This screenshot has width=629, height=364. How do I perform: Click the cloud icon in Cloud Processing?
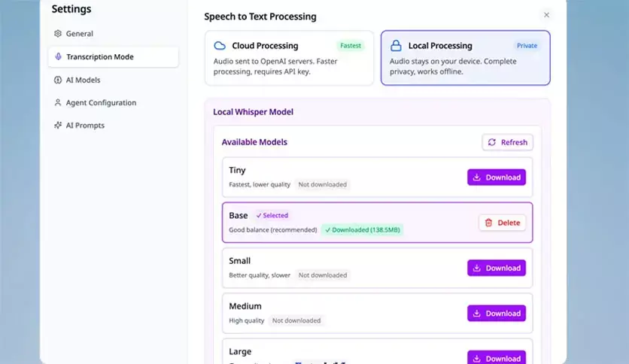[x=220, y=46]
